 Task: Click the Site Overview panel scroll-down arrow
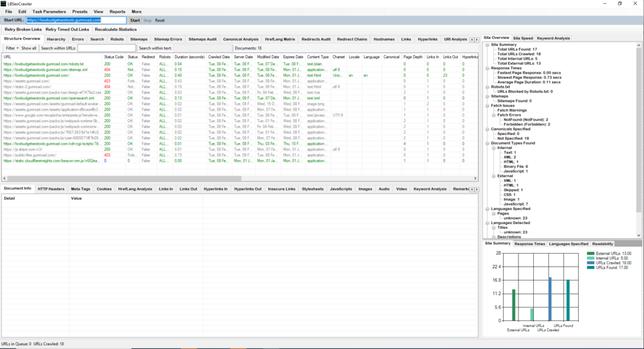pyautogui.click(x=639, y=235)
